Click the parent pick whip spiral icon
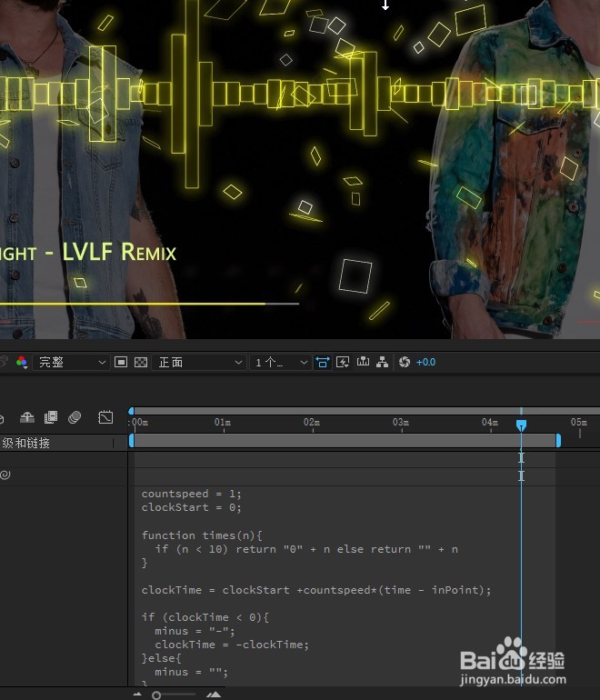Viewport: 600px width, 700px height. pos(5,475)
